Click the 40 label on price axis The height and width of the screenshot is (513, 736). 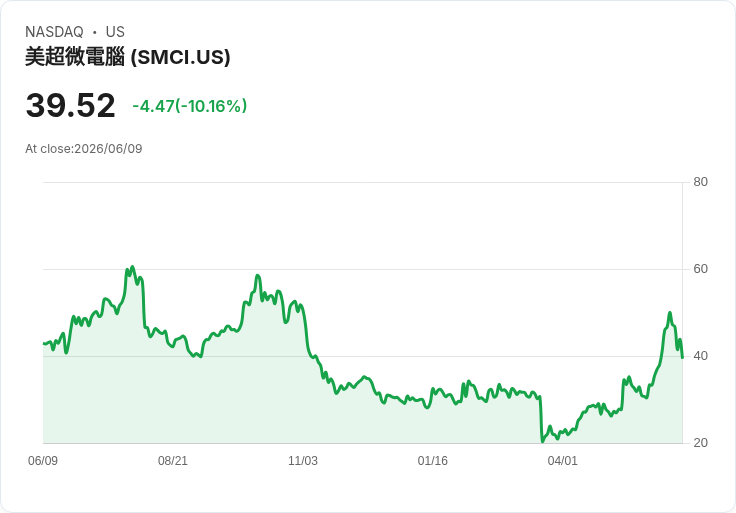tap(700, 356)
